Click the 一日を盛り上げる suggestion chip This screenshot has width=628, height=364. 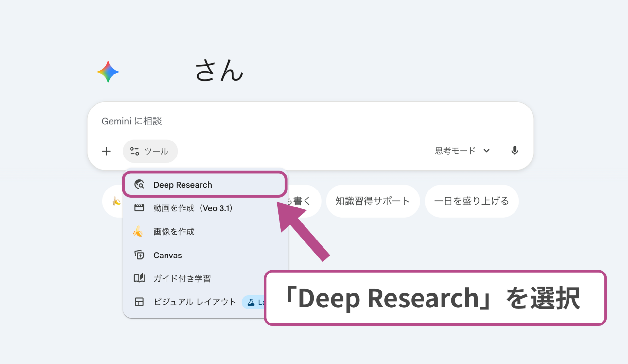[x=471, y=201]
